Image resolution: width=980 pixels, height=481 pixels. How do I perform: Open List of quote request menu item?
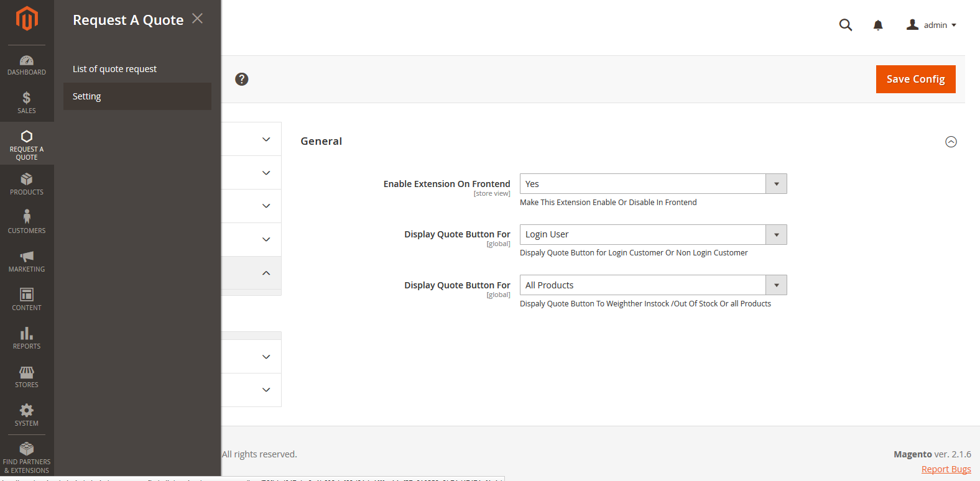(x=115, y=69)
